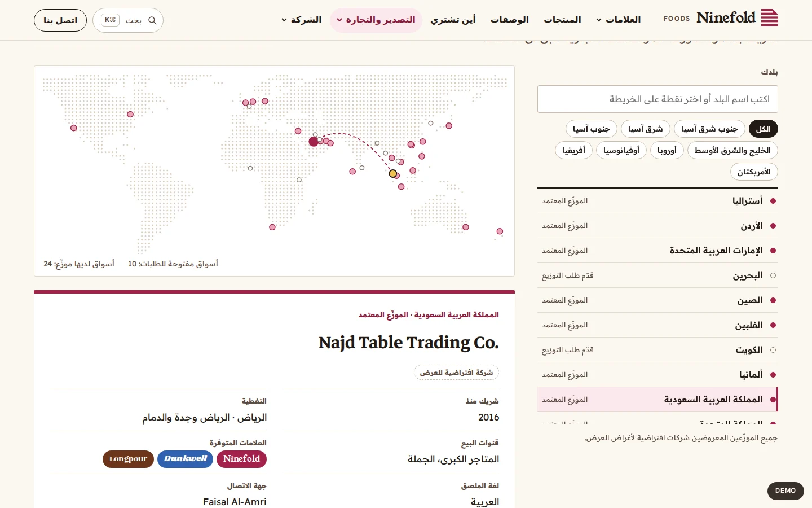The width and height of the screenshot is (812, 508).
Task: Filter by 'الخليج والشرق الأوسط' region
Action: (732, 150)
